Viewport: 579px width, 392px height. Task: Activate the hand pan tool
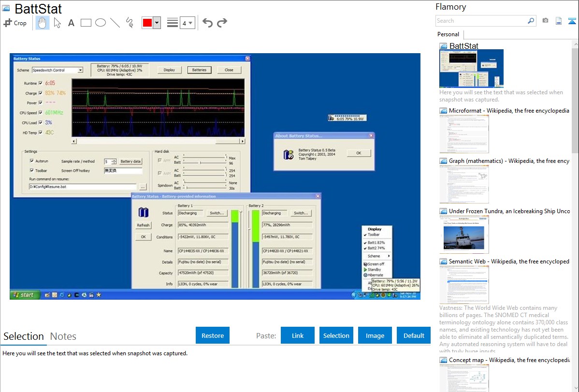[43, 23]
